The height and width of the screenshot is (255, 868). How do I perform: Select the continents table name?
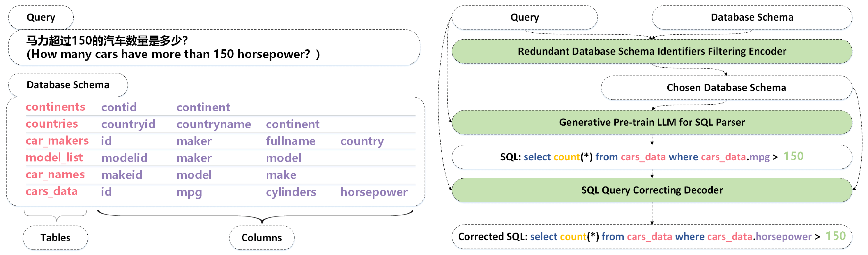click(x=55, y=107)
